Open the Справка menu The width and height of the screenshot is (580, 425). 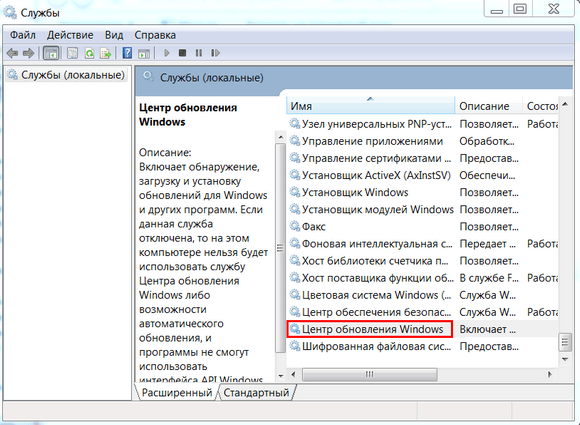point(155,35)
